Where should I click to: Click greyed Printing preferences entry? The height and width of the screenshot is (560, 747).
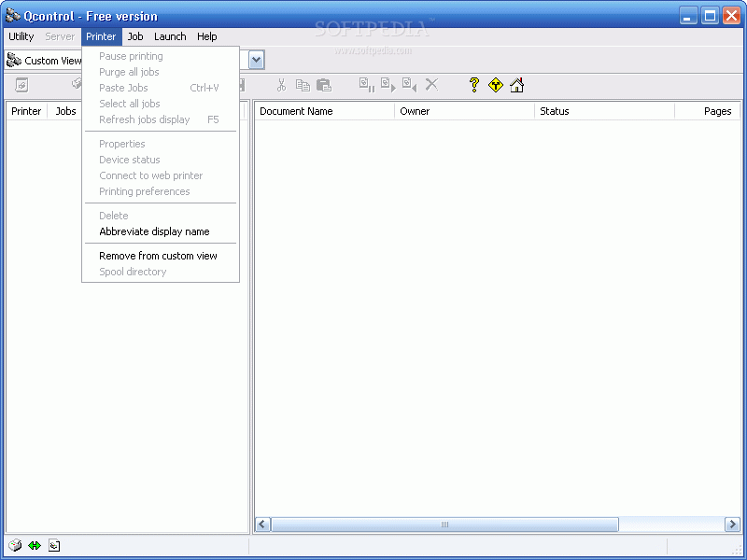coord(161,191)
